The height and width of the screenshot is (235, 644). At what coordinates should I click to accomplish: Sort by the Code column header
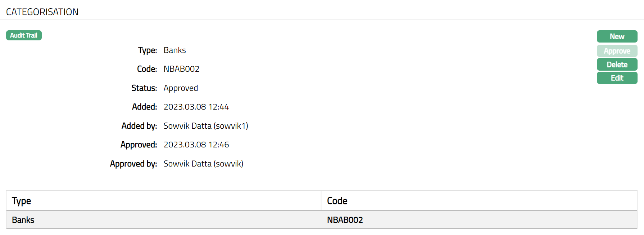[337, 201]
